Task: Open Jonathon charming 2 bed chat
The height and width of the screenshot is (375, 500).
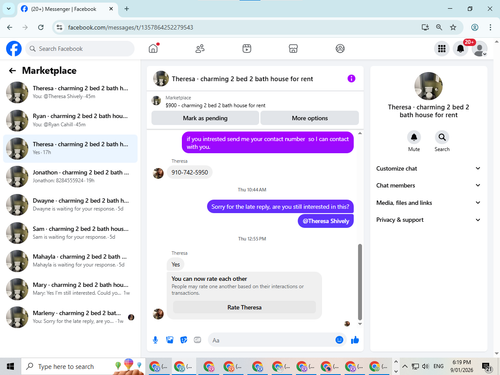Action: coord(70,177)
